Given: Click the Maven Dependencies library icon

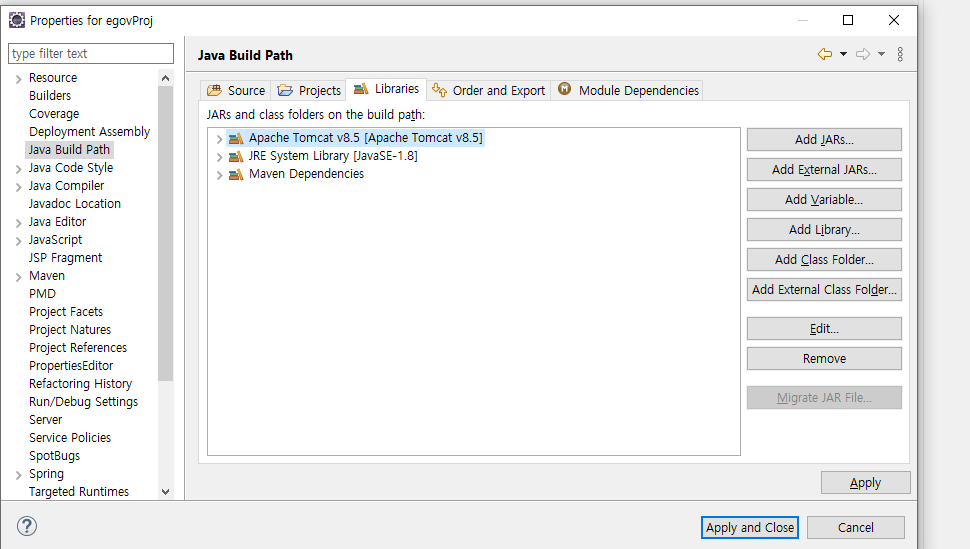Looking at the screenshot, I should click(x=236, y=175).
